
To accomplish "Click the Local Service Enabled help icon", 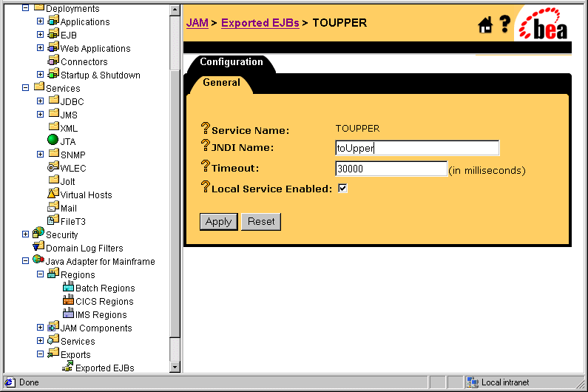I will [205, 186].
